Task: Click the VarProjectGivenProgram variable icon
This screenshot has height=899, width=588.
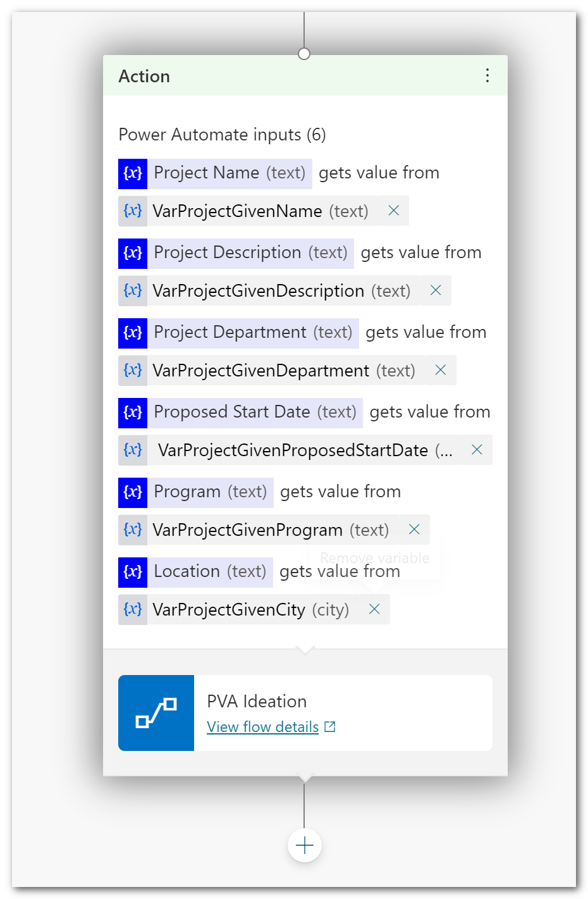Action: pos(133,530)
